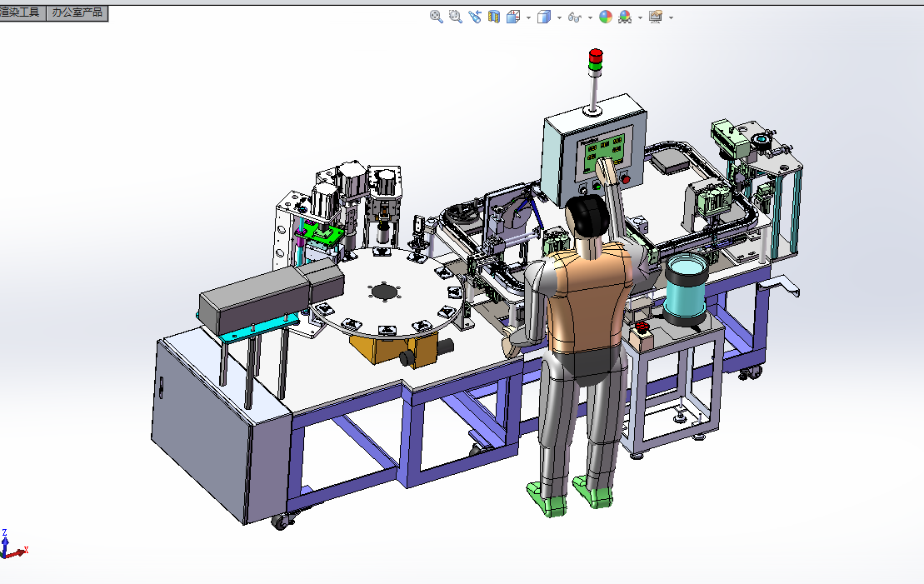Viewport: 924px width, 584px height.
Task: Click the Display Style cube icon
Action: [543, 16]
